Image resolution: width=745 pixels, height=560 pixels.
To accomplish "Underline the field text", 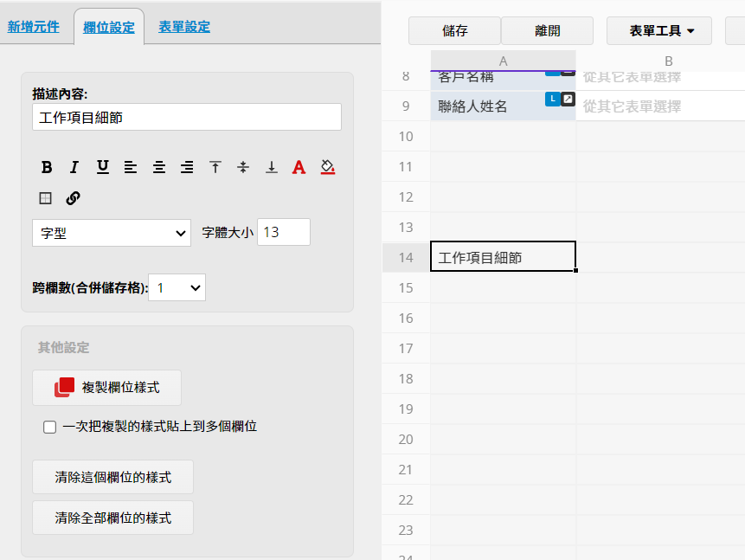I will click(x=102, y=167).
